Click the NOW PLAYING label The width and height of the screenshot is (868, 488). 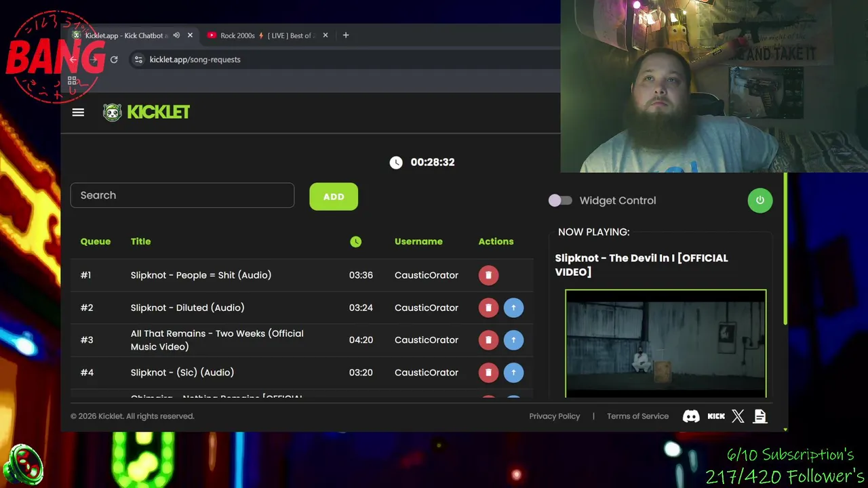(x=594, y=232)
